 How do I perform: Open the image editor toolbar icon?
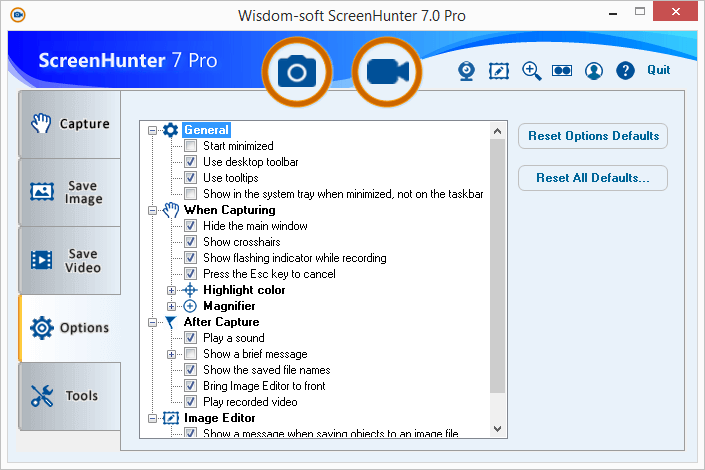tap(499, 71)
